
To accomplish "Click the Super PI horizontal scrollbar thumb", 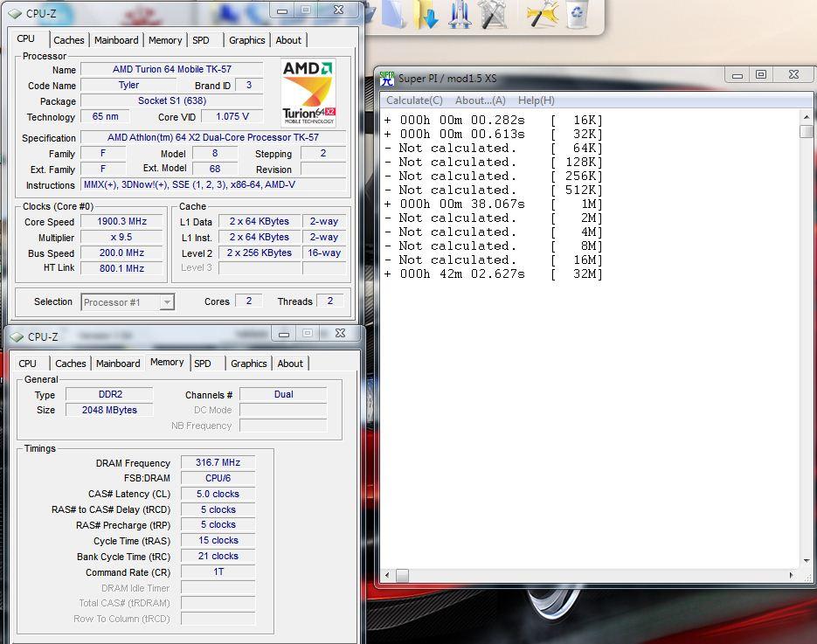I will [x=402, y=575].
